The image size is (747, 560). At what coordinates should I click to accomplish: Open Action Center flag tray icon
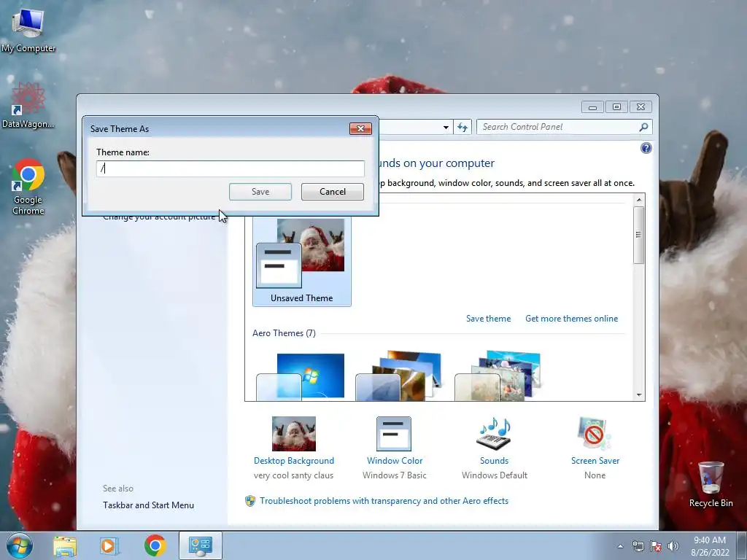[x=656, y=546]
